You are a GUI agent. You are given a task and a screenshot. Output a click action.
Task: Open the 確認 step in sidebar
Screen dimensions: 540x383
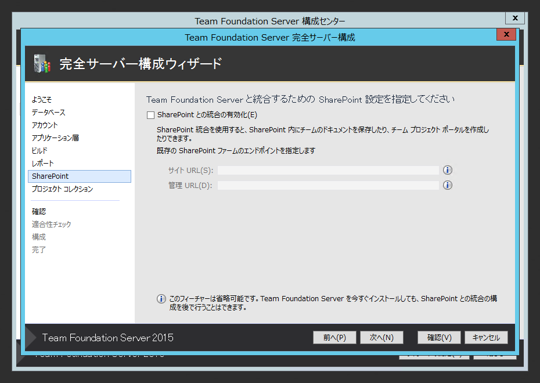(39, 211)
